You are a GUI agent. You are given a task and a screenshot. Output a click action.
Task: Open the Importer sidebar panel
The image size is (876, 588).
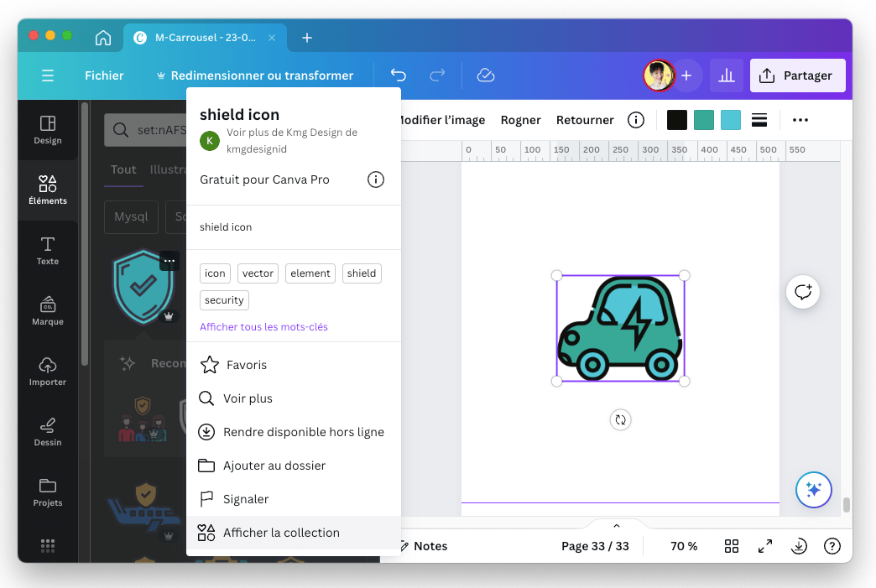point(48,372)
